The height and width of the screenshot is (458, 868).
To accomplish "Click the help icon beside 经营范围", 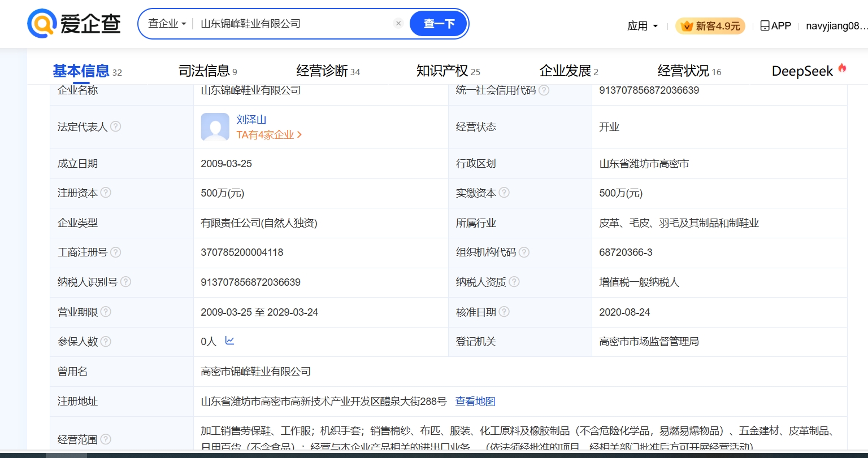I will tap(106, 439).
